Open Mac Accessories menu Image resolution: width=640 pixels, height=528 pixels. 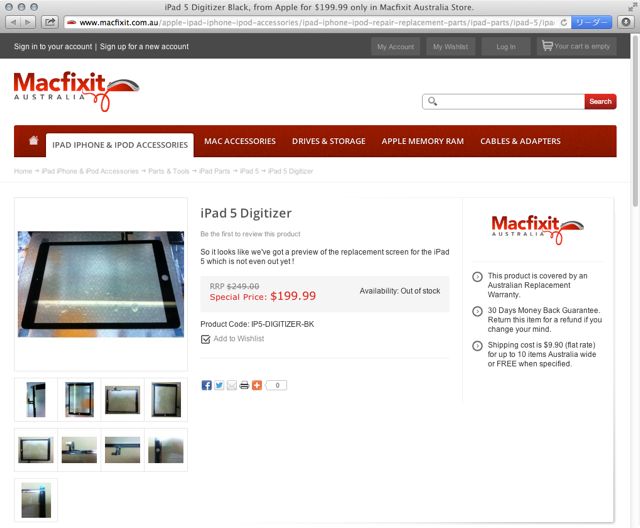[240, 141]
